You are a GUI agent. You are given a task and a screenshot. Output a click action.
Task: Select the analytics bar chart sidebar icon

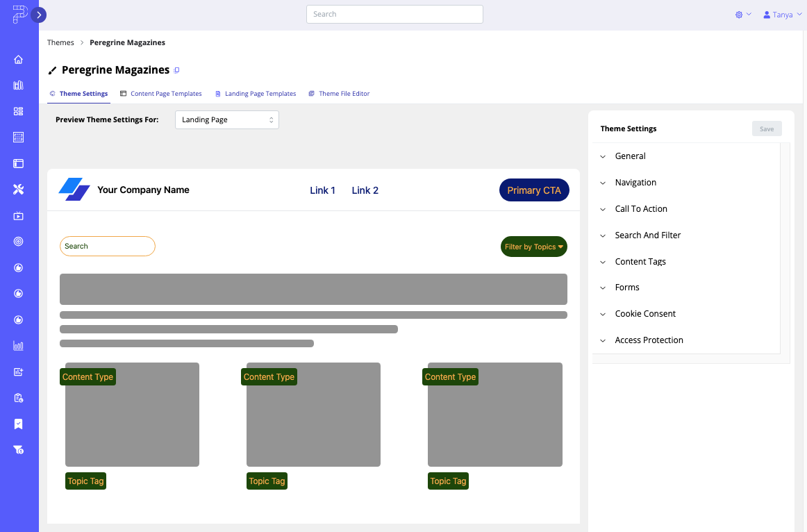[x=18, y=345]
